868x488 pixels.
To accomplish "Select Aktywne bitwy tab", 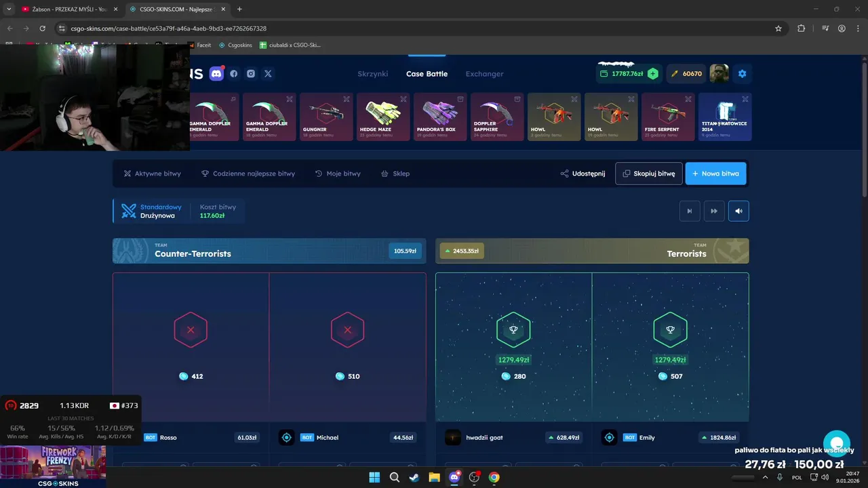I will point(152,174).
